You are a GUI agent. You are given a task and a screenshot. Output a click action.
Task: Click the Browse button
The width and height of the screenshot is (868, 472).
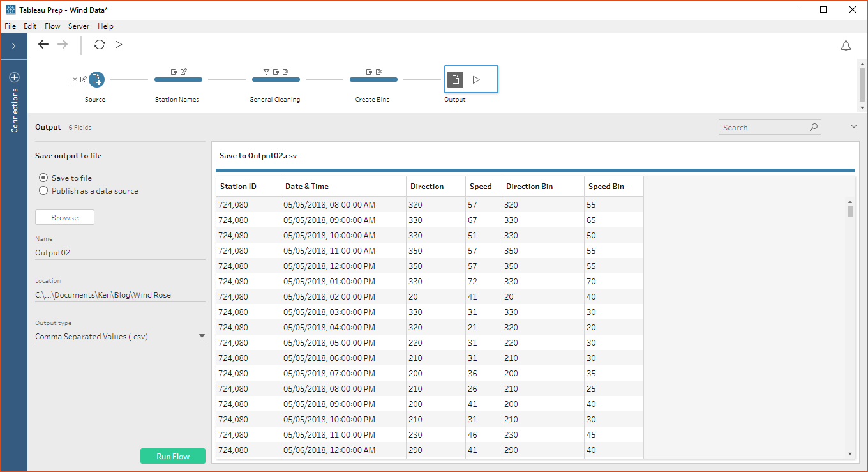coord(64,217)
